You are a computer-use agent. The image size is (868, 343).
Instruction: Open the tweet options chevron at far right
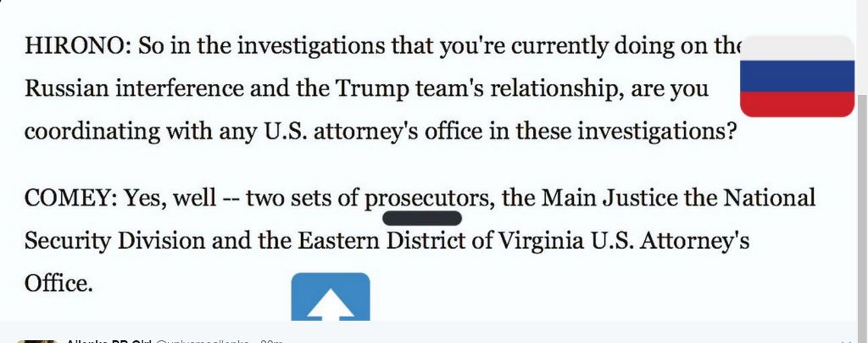846,341
